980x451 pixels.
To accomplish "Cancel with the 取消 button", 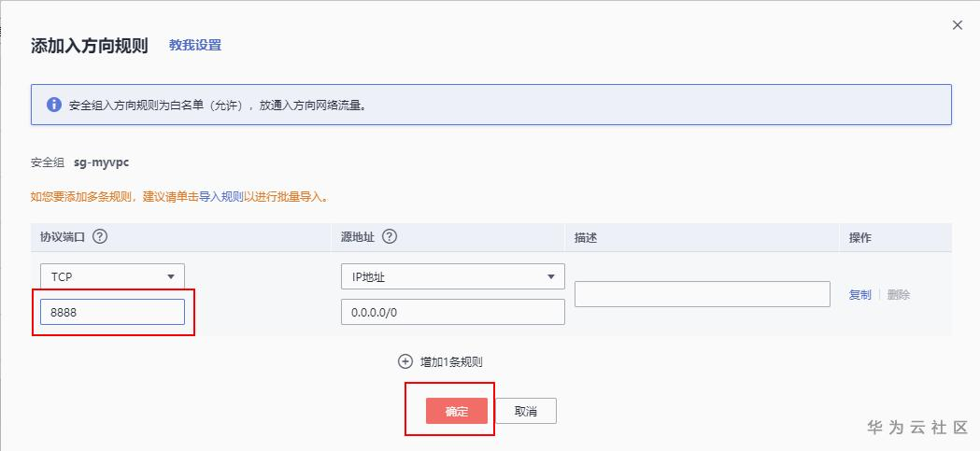I will pyautogui.click(x=525, y=411).
